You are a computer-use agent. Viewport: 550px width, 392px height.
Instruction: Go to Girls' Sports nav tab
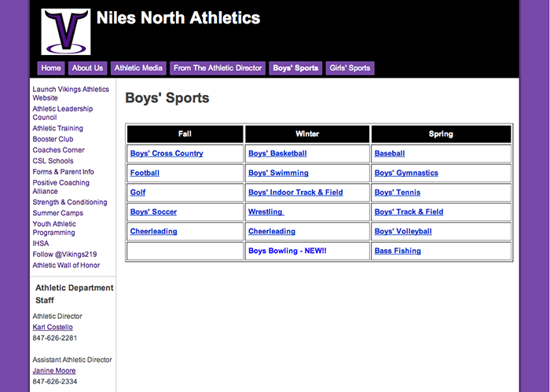(x=350, y=68)
